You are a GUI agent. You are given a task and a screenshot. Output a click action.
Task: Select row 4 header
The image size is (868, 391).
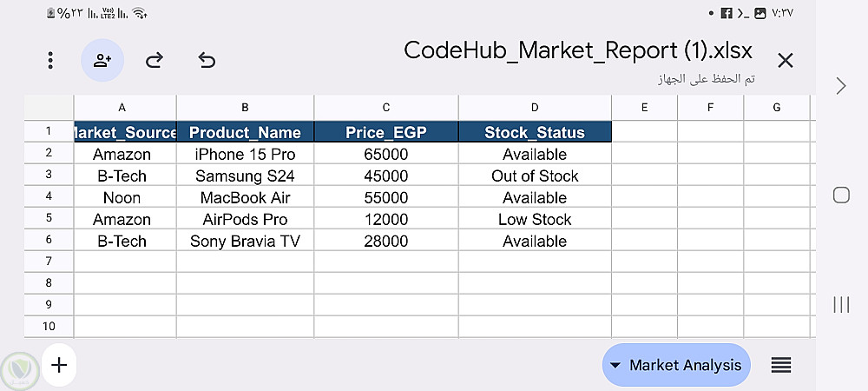click(x=49, y=197)
